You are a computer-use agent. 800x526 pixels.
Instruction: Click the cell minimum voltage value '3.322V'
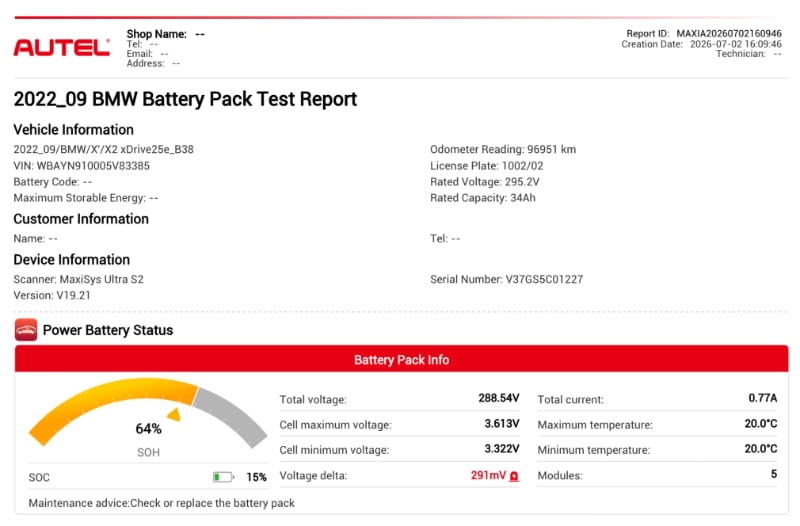point(502,448)
